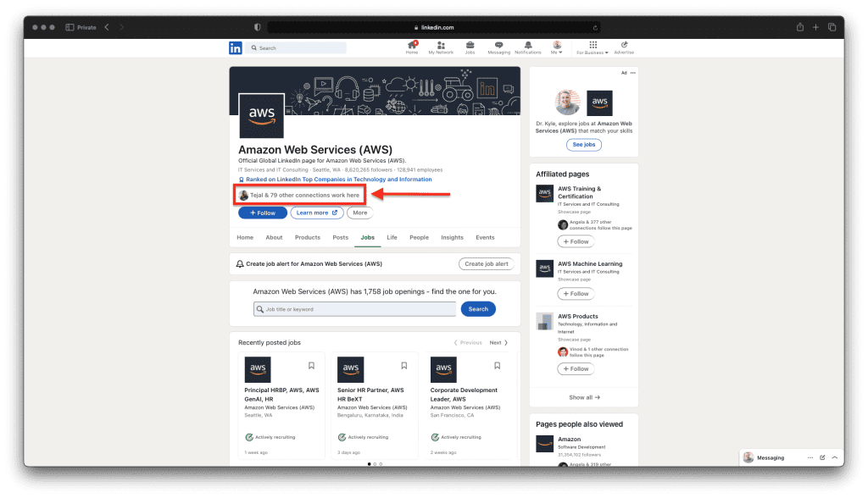The width and height of the screenshot is (868, 498).
Task: Go to Next recently posted jobs
Action: 498,343
